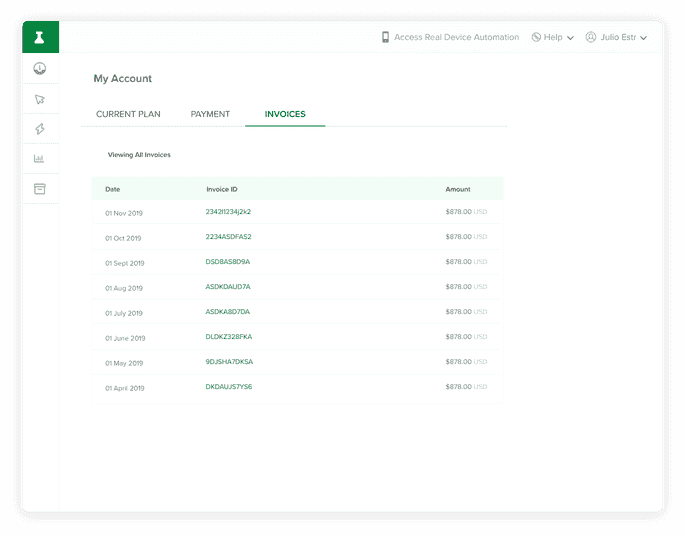Select the Invoices tab
The width and height of the screenshot is (685, 536).
coord(285,114)
